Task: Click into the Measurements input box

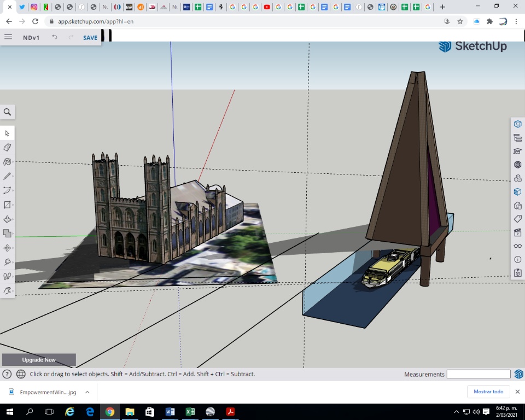Action: coord(478,375)
